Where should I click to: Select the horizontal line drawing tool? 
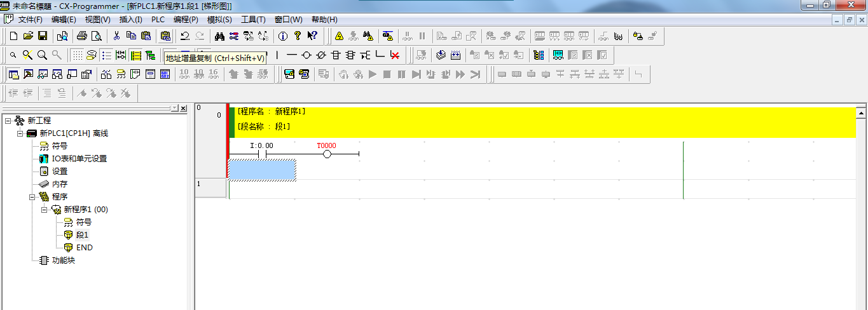point(292,55)
